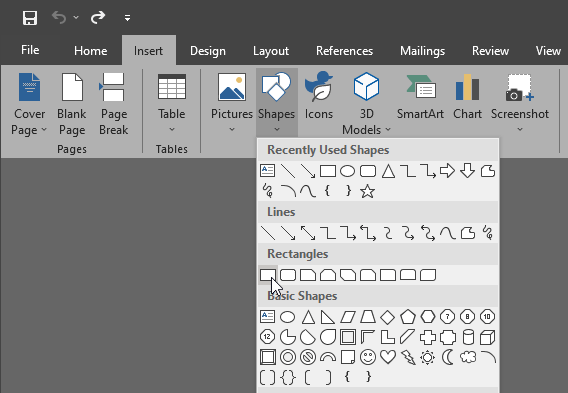Viewport: 568px width, 393px height.
Task: Select the Trapezoid in Basic Shapes
Action: pyautogui.click(x=368, y=317)
